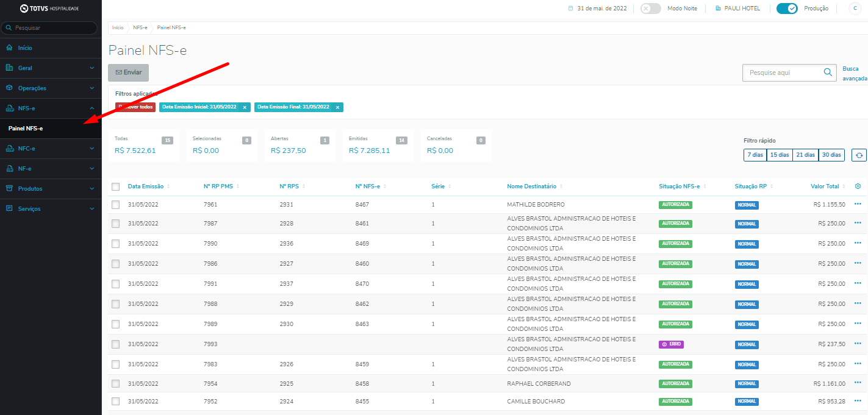868x415 pixels.
Task: Click the calendar date icon in header
Action: pos(571,9)
